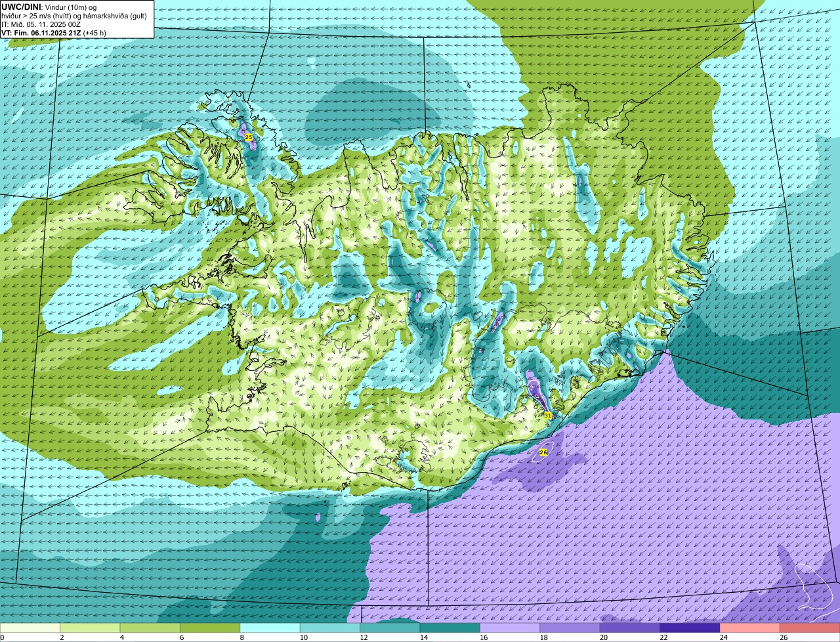Image resolution: width=840 pixels, height=642 pixels.
Task: Select the 10–12 m/s legend swatch
Action: pyautogui.click(x=330, y=628)
